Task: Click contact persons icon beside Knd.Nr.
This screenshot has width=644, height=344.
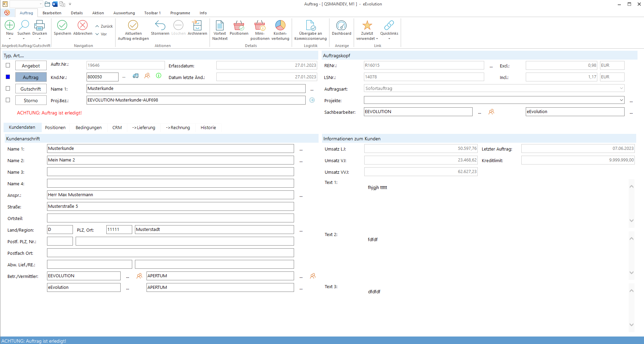Action: [x=147, y=76]
